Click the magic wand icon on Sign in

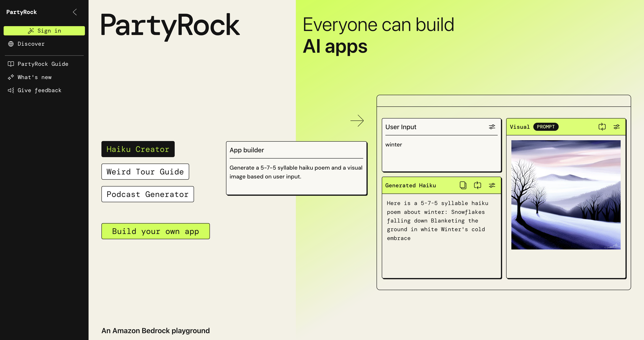(x=31, y=31)
